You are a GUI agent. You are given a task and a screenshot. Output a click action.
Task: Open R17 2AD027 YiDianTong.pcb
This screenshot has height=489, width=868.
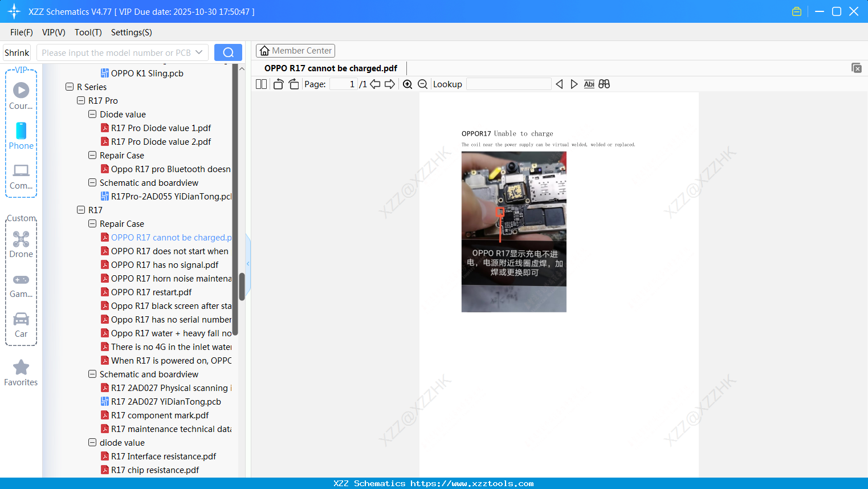click(166, 402)
